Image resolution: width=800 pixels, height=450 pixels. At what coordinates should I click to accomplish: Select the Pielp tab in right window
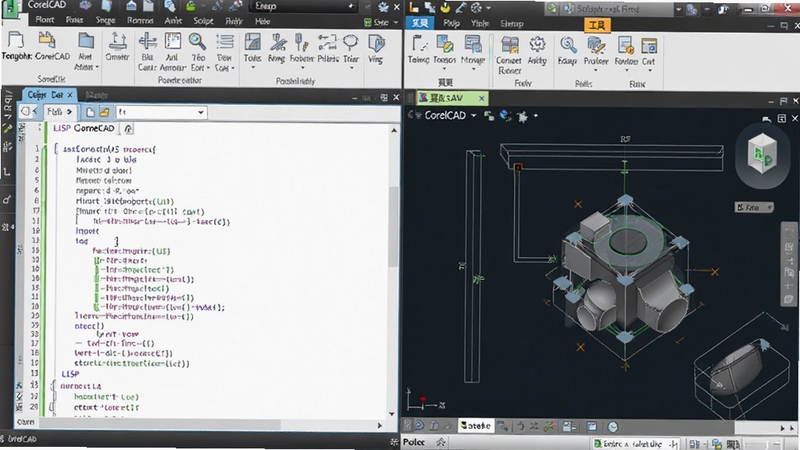[452, 23]
